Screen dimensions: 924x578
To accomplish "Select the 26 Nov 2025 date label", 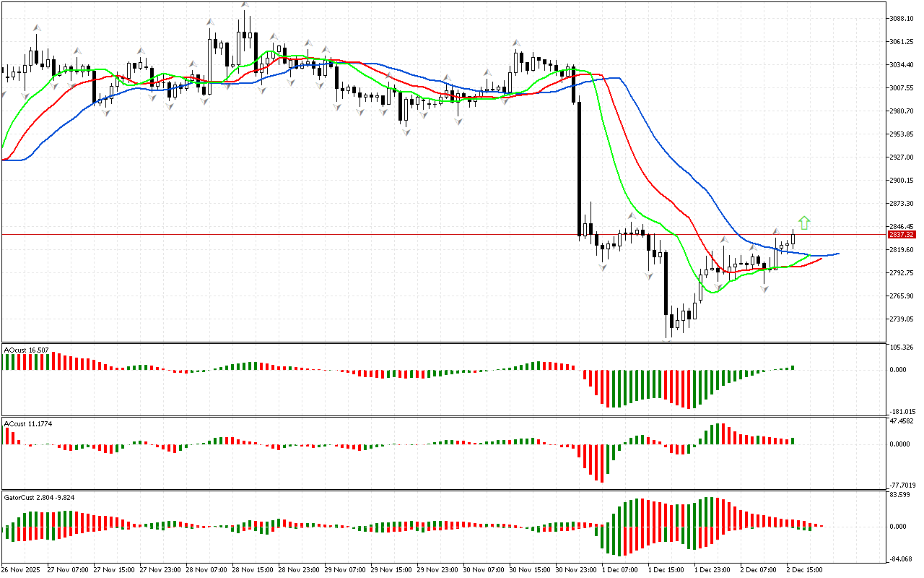I will click(23, 570).
